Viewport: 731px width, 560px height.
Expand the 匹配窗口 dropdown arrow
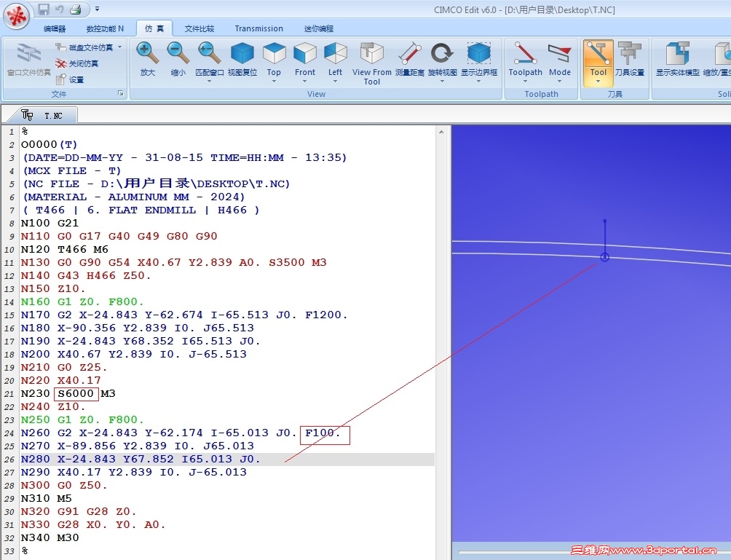pos(209,82)
